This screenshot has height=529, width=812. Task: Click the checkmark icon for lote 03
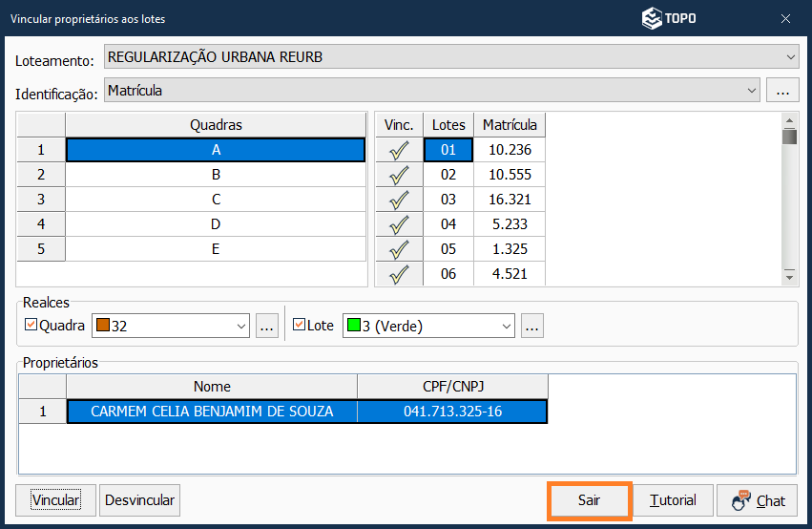(x=399, y=200)
